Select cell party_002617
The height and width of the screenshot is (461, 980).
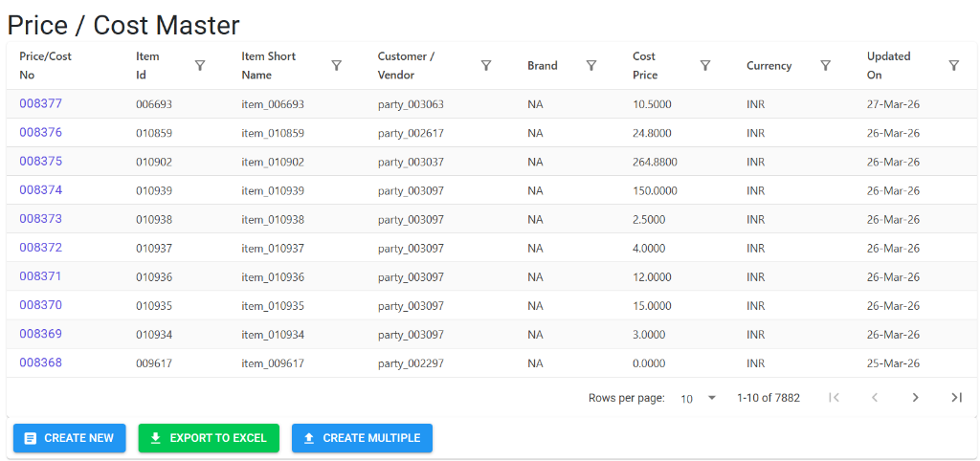click(411, 133)
